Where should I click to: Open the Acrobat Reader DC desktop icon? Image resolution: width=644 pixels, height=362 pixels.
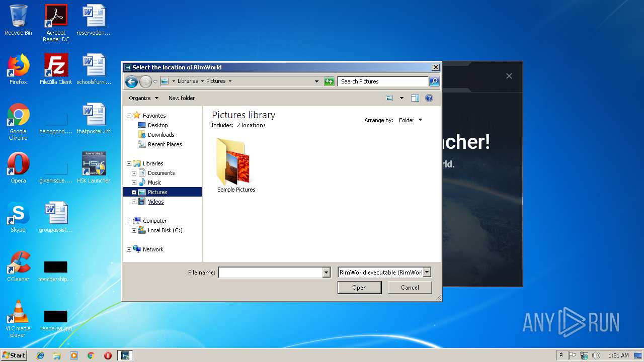coord(56,23)
